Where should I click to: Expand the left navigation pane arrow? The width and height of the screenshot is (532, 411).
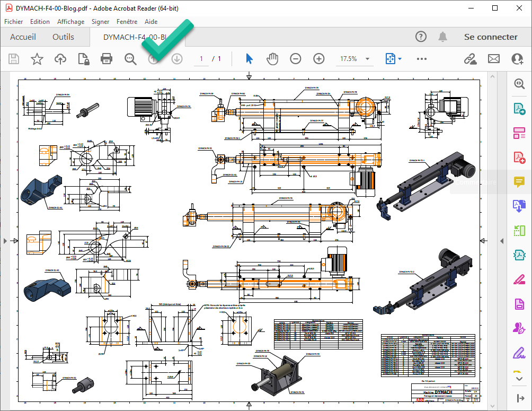click(5, 241)
